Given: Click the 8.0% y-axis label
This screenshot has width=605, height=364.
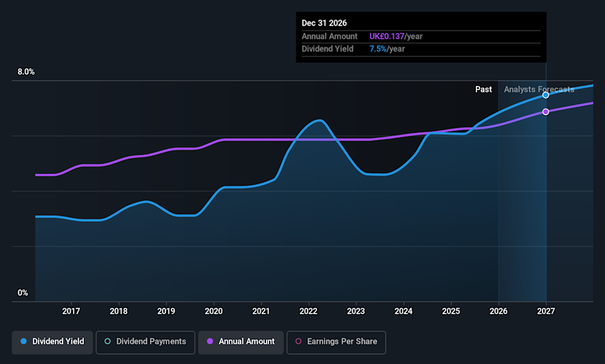Looking at the screenshot, I should [26, 72].
